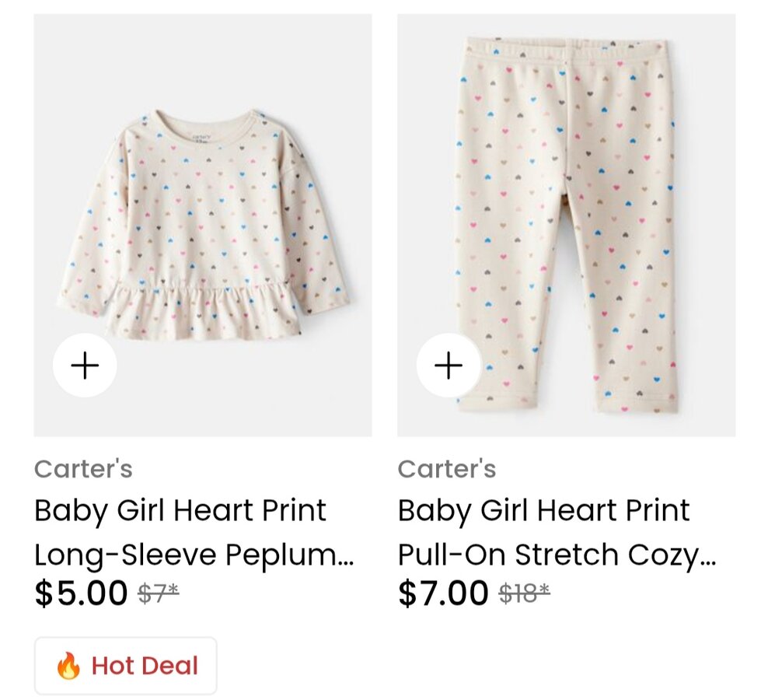The width and height of the screenshot is (761, 700).
Task: Open the Baby Girl Heart Print Long-Sleeve Peplum title
Action: [x=180, y=511]
